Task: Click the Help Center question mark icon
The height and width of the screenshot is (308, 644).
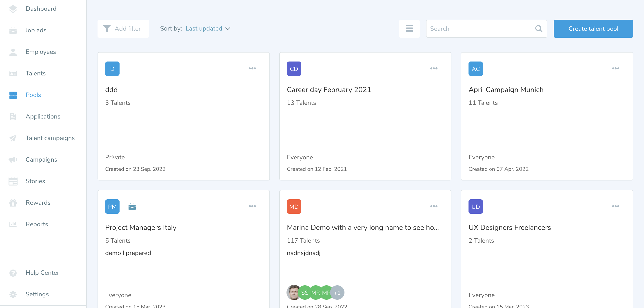Action: point(13,273)
